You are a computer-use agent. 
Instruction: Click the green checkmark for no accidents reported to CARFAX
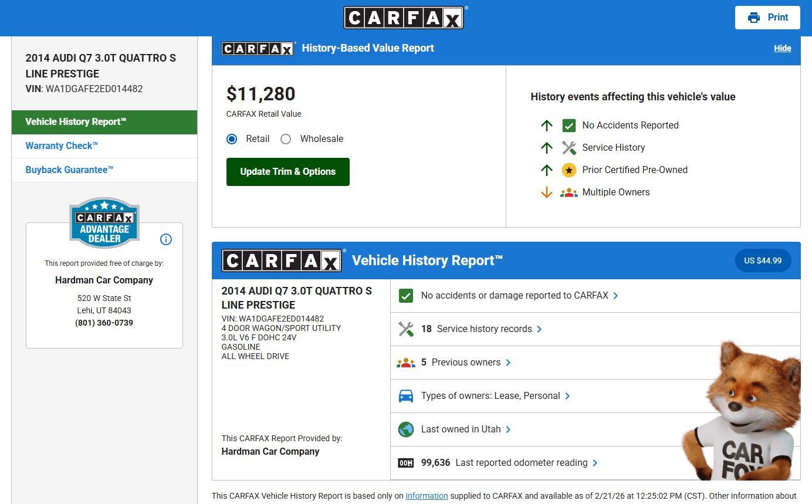coord(406,296)
